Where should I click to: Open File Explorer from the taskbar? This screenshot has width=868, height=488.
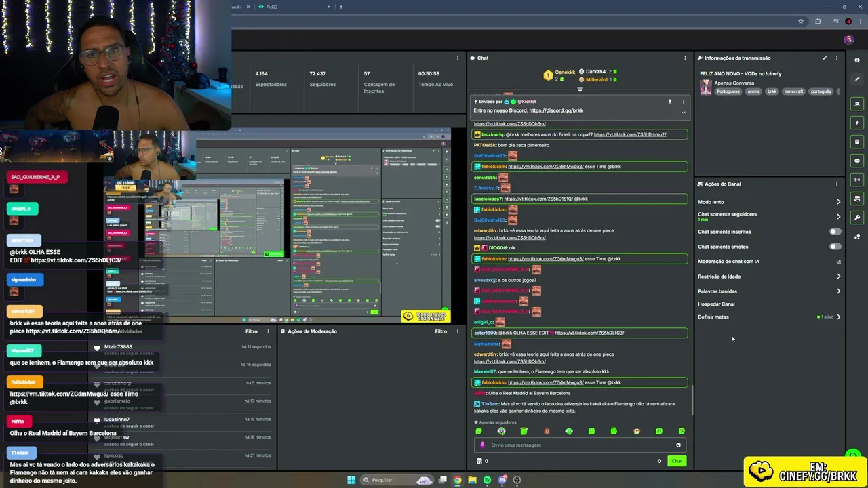pyautogui.click(x=472, y=480)
